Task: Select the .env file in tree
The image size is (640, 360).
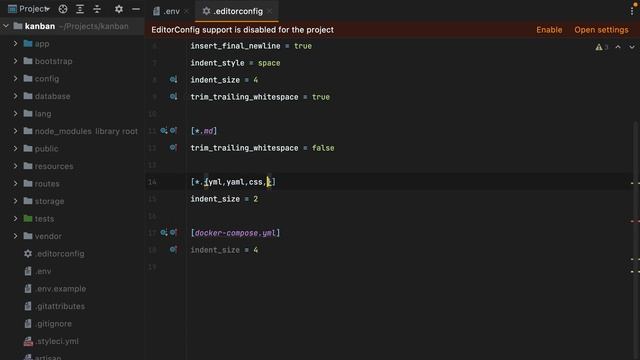Action: [x=43, y=271]
